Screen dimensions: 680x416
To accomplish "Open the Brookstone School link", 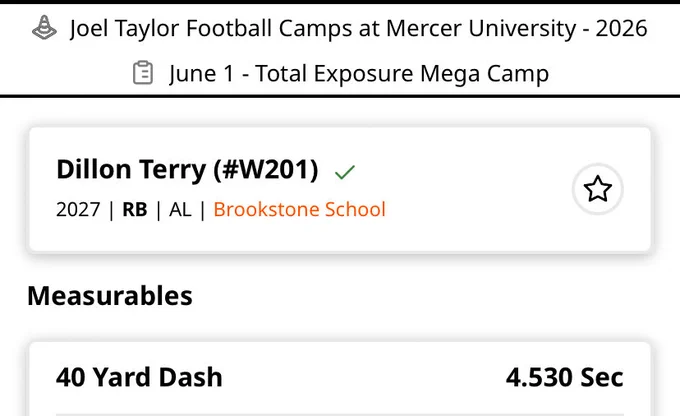I will (299, 210).
